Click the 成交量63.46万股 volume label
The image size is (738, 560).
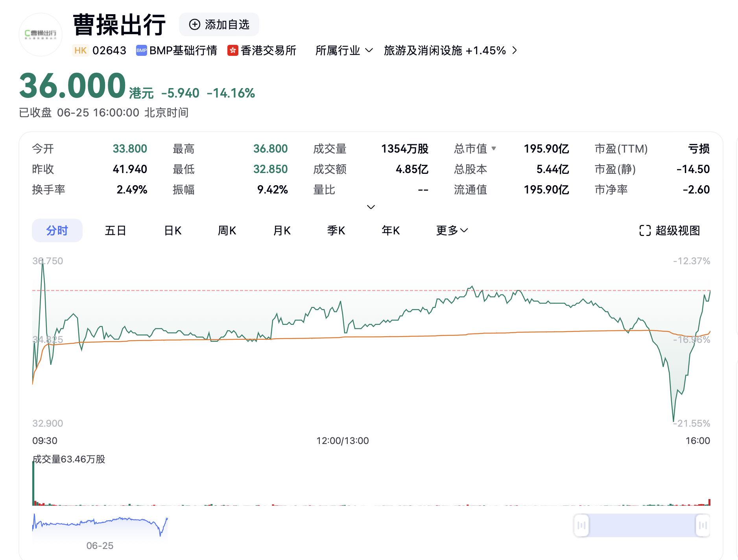point(69,459)
